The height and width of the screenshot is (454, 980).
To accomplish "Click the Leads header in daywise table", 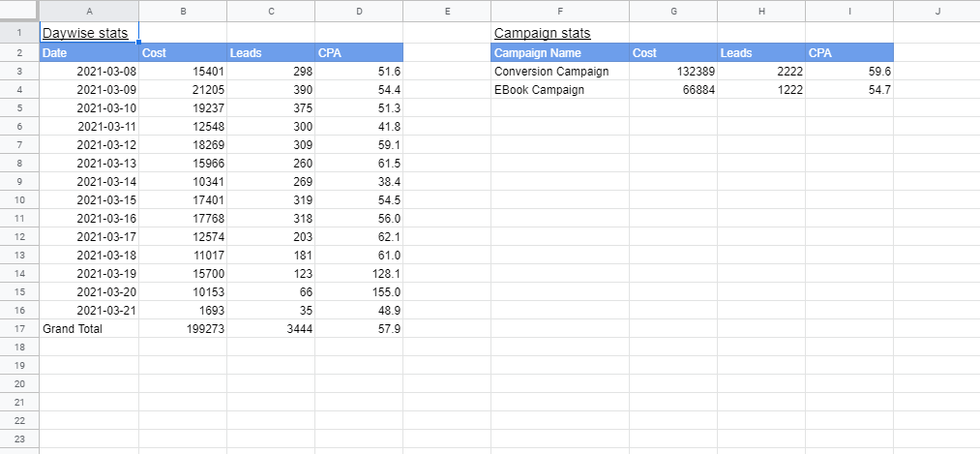I will click(271, 52).
